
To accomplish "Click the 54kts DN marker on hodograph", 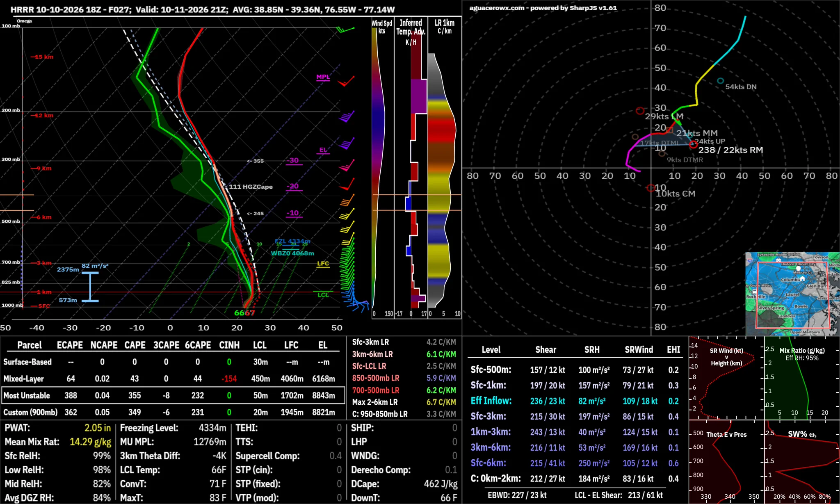I will tap(720, 81).
